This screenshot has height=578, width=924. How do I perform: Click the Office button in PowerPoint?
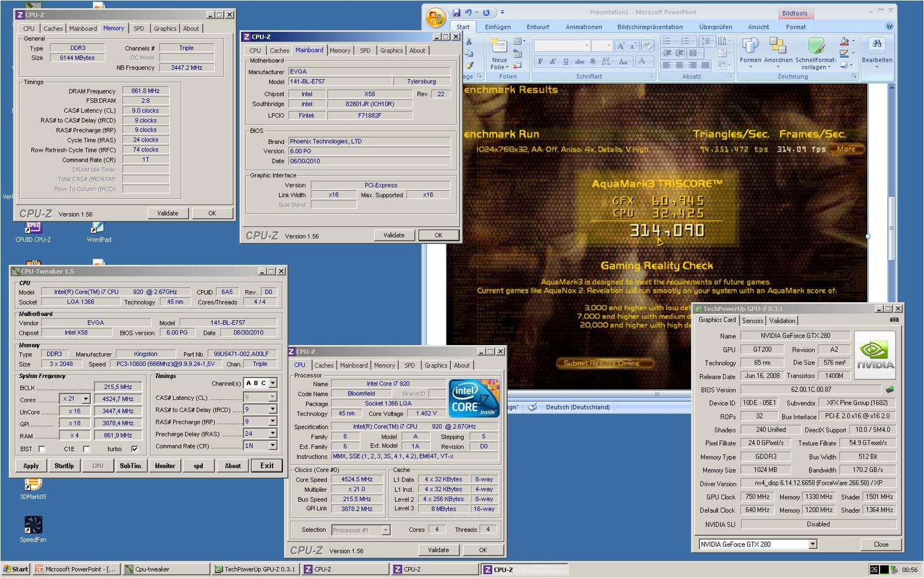[x=436, y=17]
